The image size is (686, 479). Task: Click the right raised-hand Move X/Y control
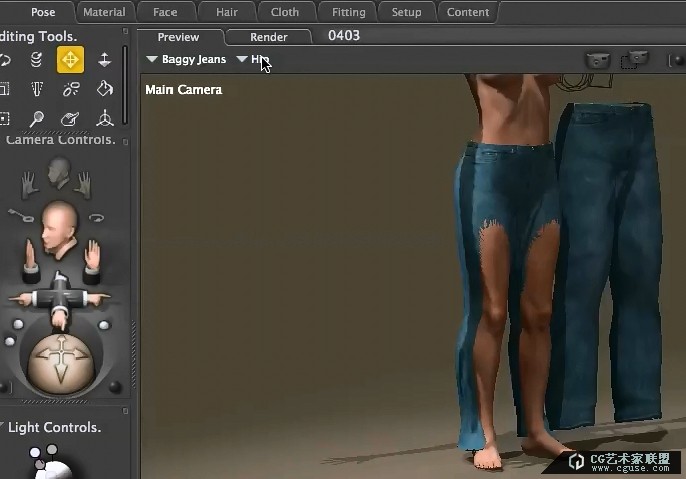coord(91,261)
